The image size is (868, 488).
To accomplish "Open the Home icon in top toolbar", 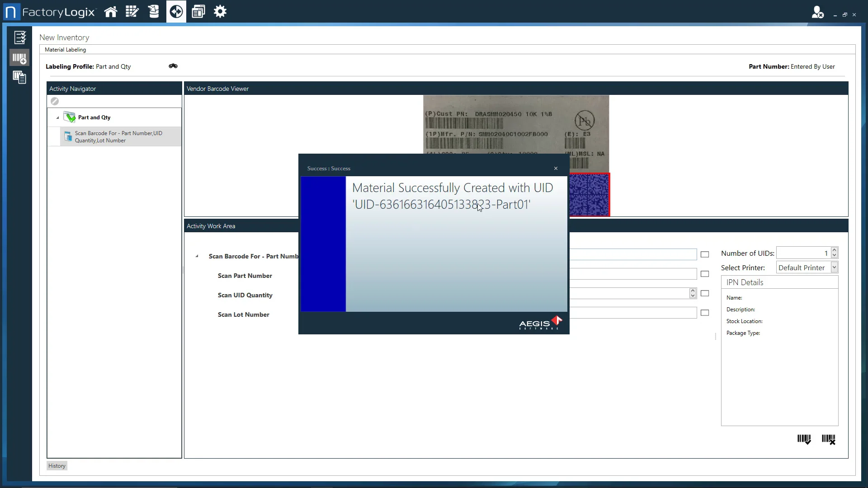I will coord(111,12).
